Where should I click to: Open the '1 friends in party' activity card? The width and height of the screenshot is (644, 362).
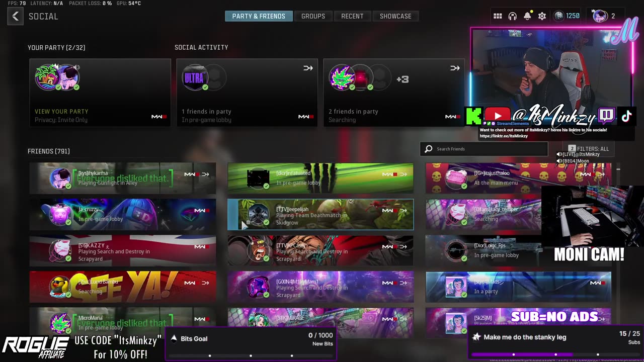pos(247,93)
